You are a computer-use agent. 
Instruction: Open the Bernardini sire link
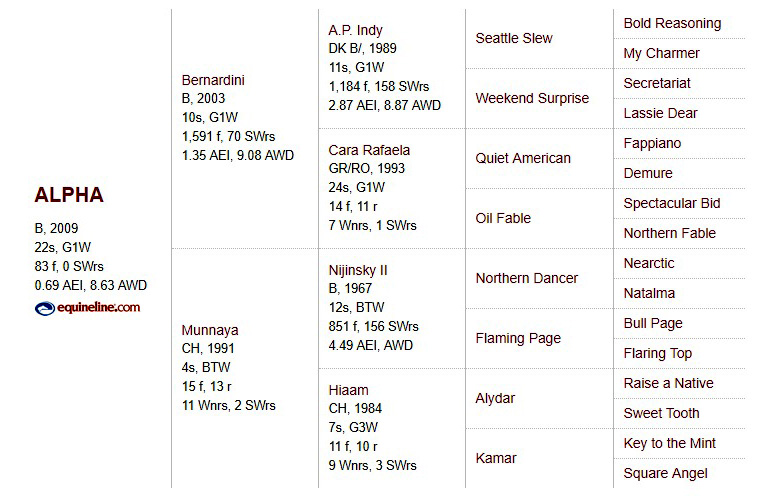click(213, 80)
